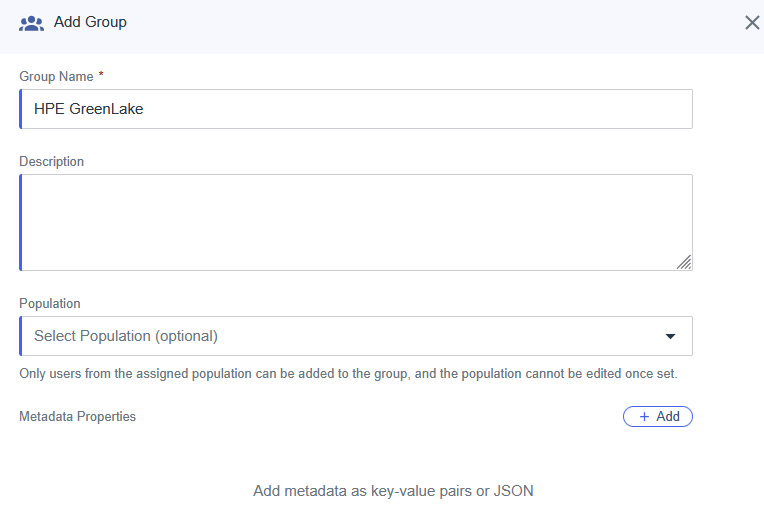Click the Metadata Properties label
This screenshot has height=522, width=764.
pyautogui.click(x=77, y=416)
